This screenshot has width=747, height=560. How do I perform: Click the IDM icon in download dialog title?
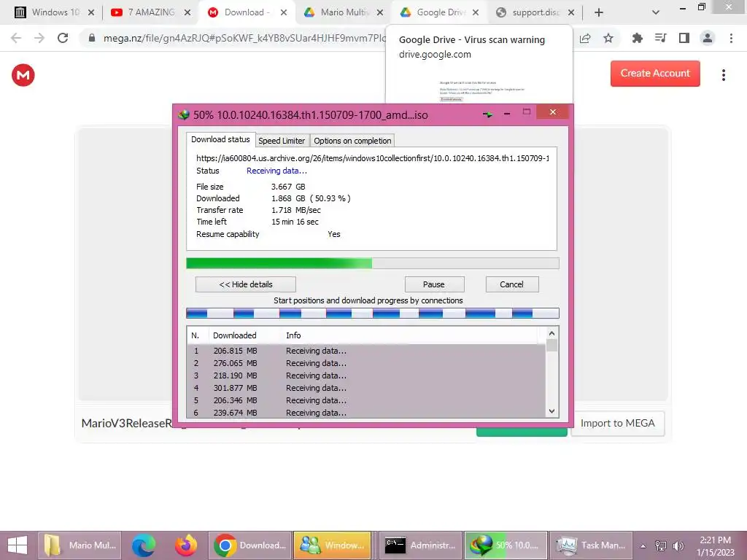tap(183, 114)
